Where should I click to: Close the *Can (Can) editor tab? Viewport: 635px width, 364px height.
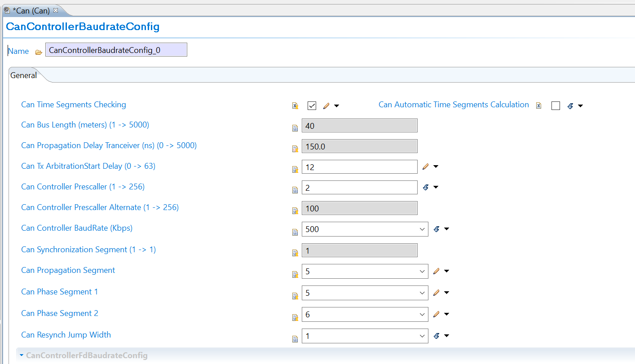56,10
